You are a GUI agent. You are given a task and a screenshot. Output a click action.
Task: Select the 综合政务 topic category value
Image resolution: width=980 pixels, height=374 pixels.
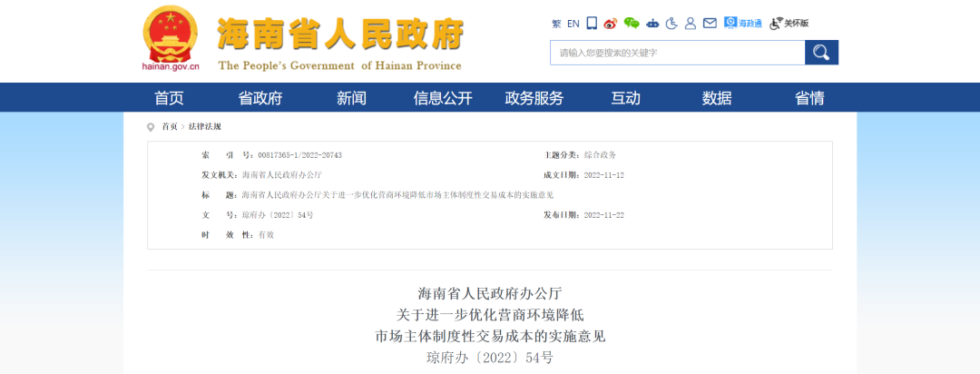point(600,155)
